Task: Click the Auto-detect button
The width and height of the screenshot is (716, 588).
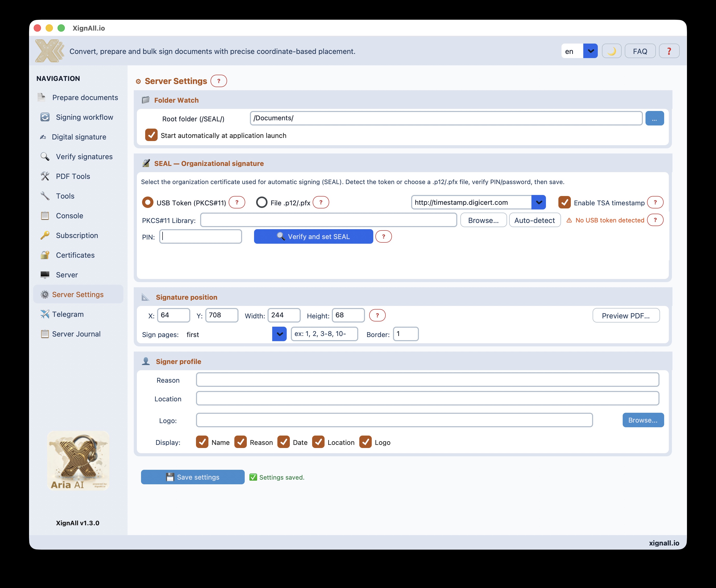Action: [535, 220]
